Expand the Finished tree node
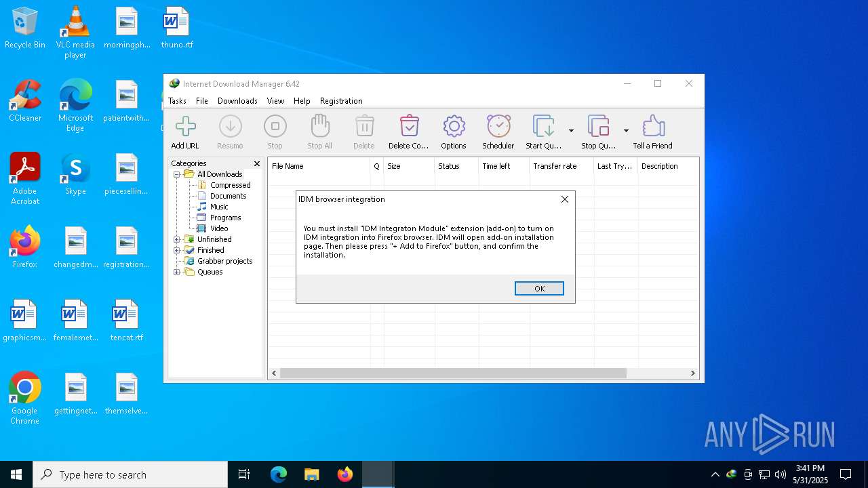The width and height of the screenshot is (868, 488). [176, 250]
